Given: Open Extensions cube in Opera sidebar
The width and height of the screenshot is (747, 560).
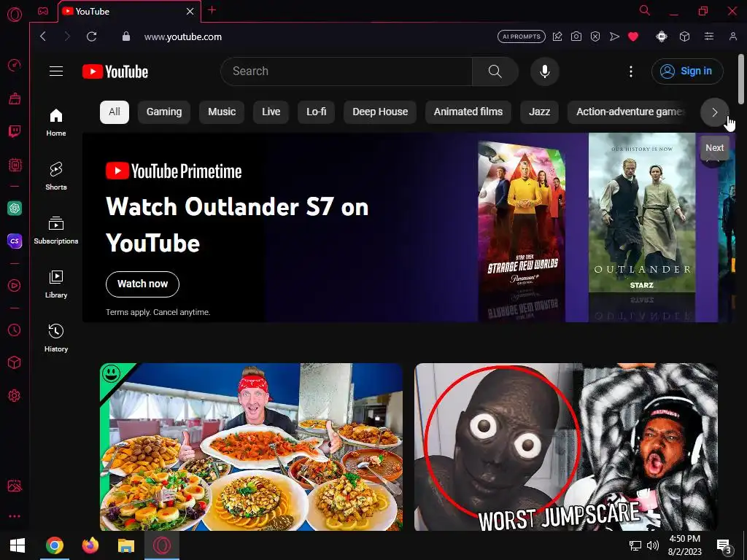Looking at the screenshot, I should [15, 363].
